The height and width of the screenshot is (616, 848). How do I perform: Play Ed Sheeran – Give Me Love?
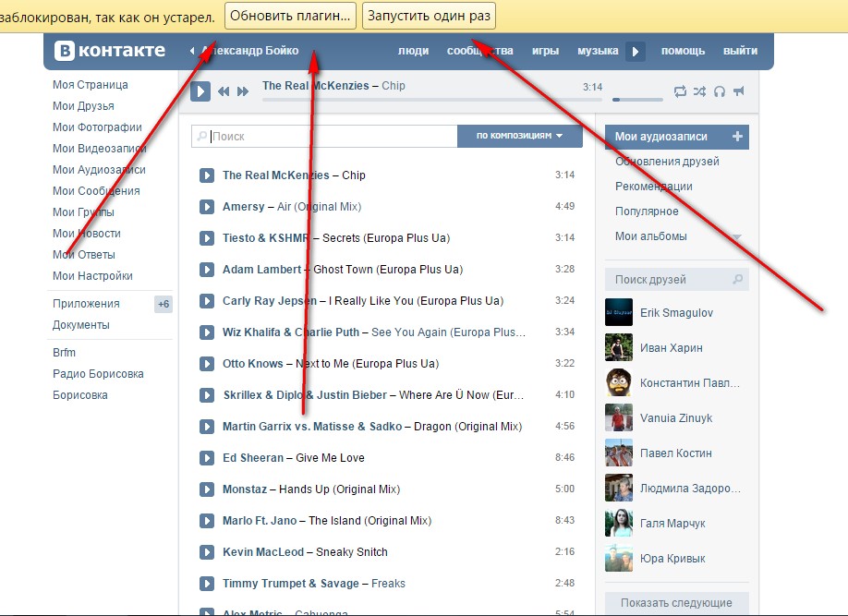(x=207, y=457)
